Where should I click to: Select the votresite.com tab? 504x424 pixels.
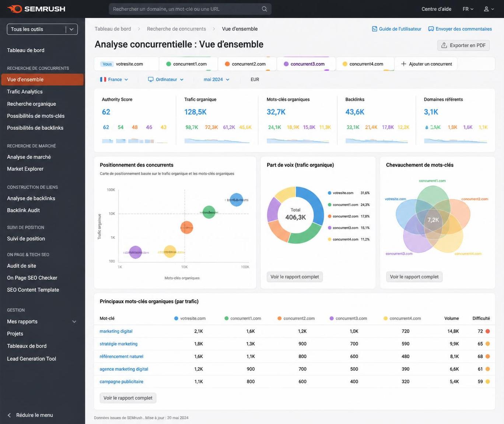click(x=126, y=64)
